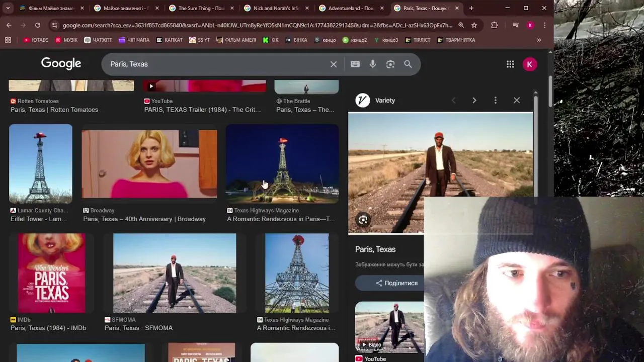Open the Variety source link in panel

pyautogui.click(x=375, y=101)
